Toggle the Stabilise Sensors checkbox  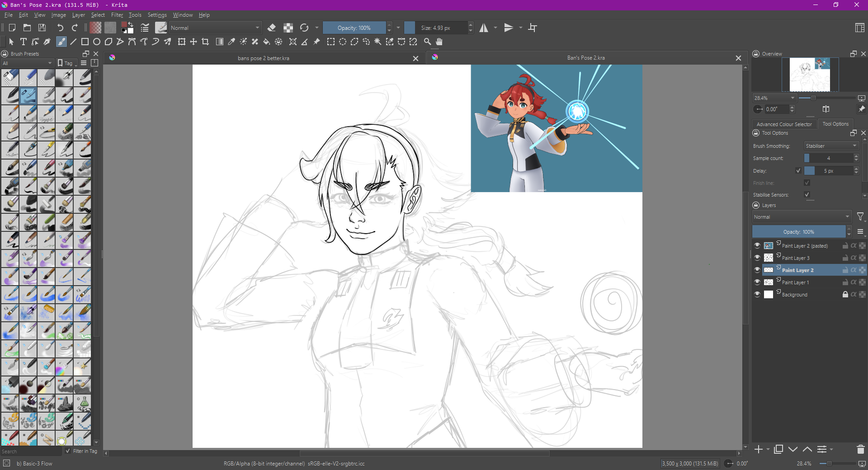click(807, 195)
